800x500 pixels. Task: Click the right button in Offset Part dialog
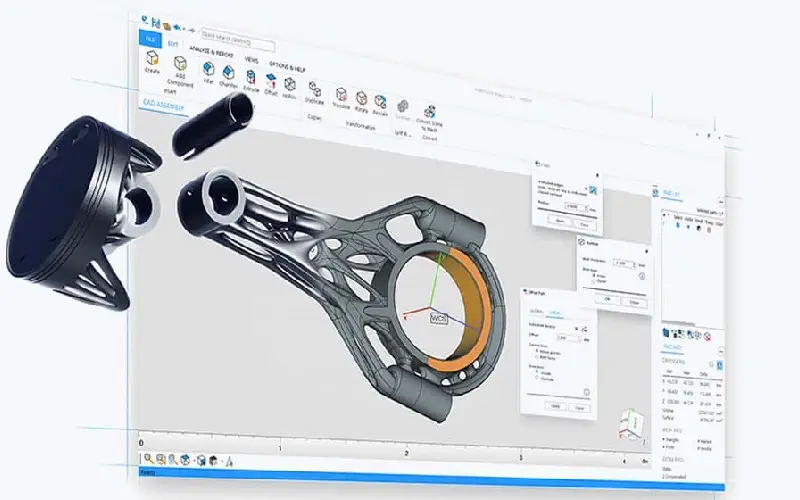point(580,408)
